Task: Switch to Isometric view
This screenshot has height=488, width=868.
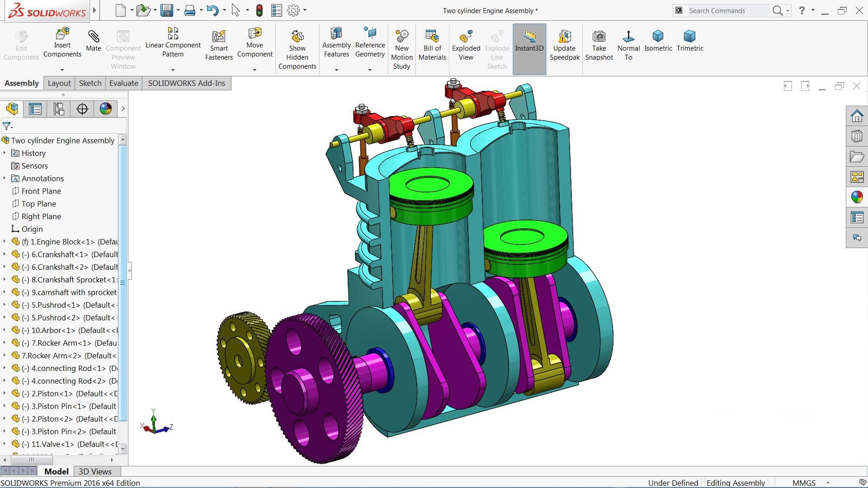Action: [658, 41]
